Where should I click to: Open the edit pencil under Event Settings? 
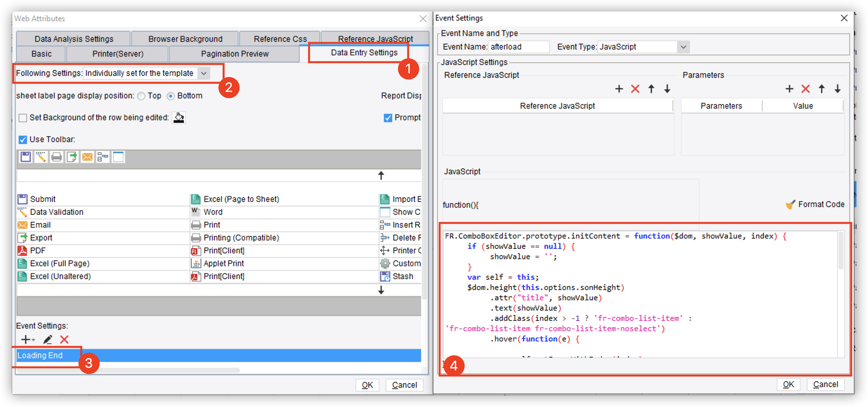pyautogui.click(x=48, y=339)
